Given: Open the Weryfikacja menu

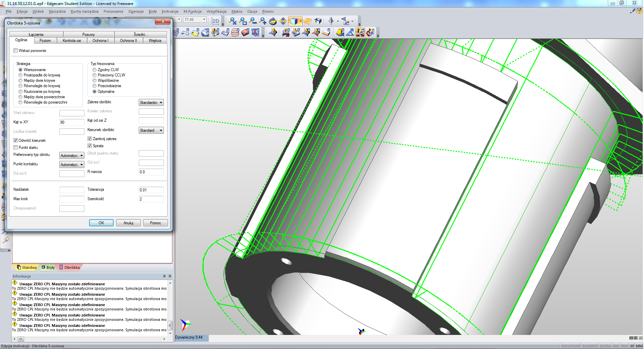Looking at the screenshot, I should [216, 11].
